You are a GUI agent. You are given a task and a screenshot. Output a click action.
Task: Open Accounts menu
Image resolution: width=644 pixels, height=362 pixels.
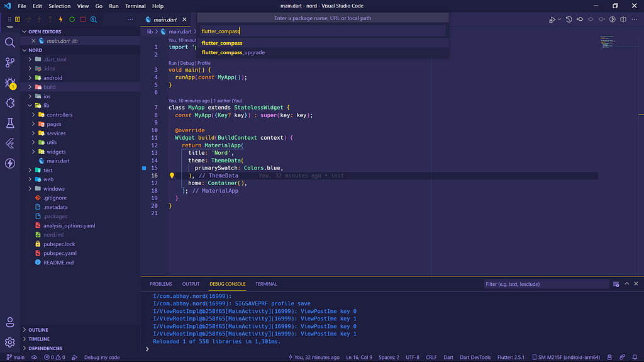point(10,322)
